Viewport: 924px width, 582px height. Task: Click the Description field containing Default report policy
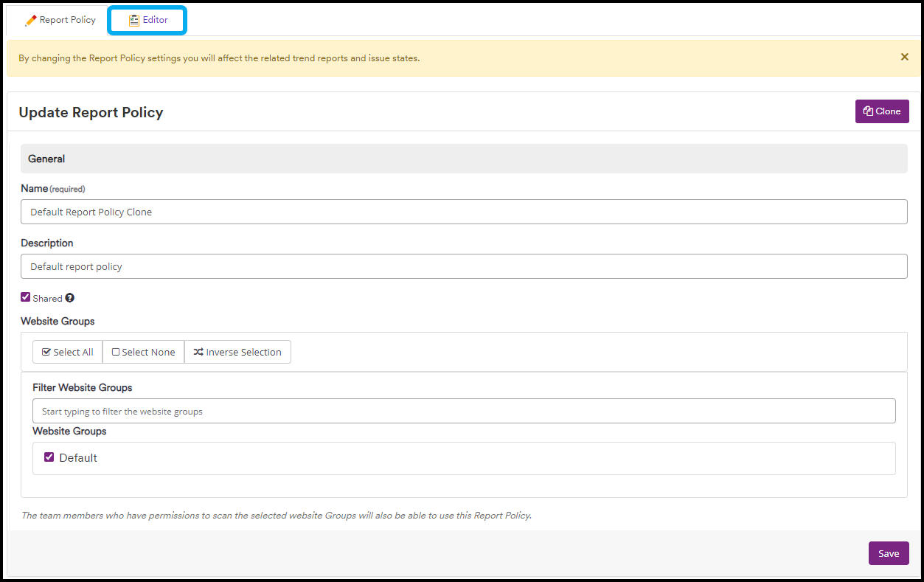[x=464, y=266]
